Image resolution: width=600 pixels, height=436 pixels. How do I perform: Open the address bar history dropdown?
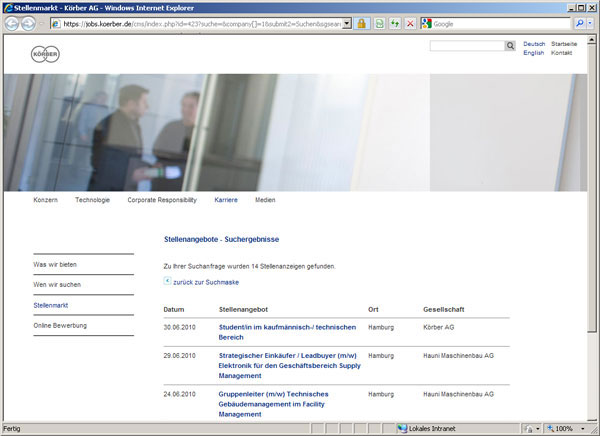tap(347, 24)
